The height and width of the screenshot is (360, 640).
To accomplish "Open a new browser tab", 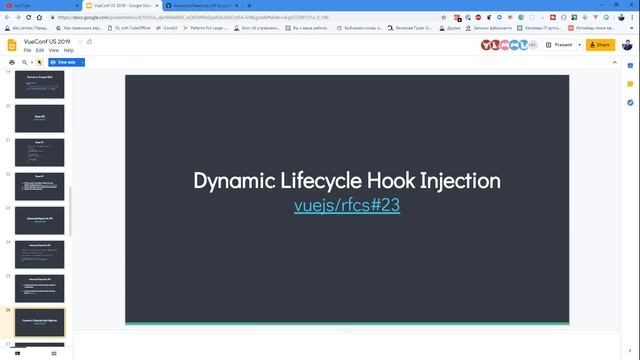I will coord(249,6).
